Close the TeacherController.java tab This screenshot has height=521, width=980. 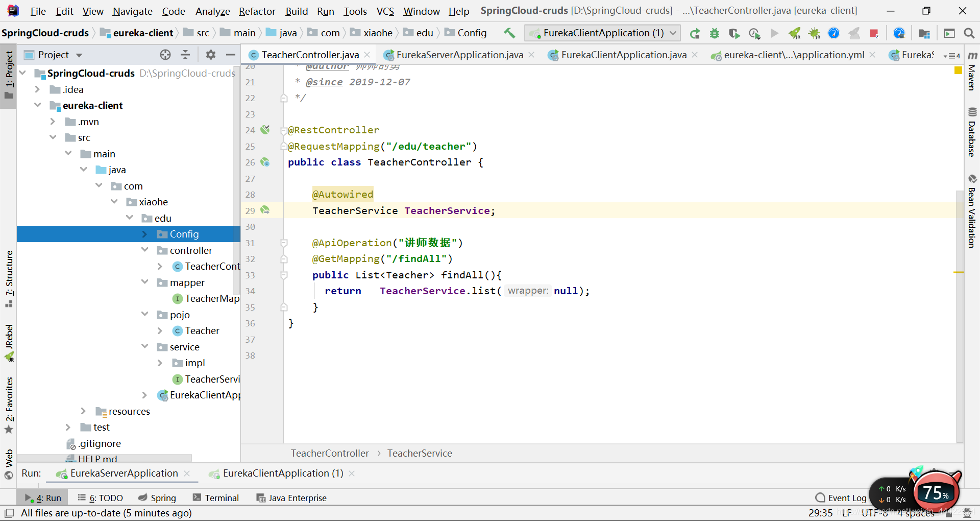coord(367,55)
